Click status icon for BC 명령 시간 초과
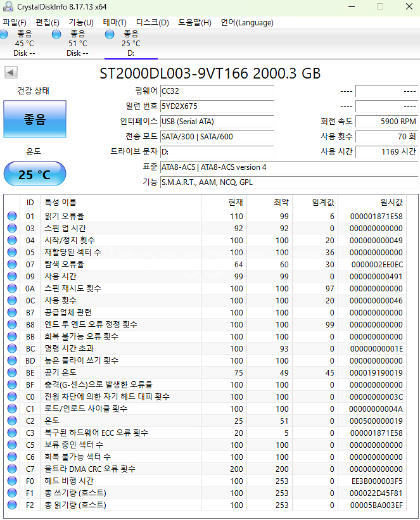Screen dimensions: 420x520 (12, 348)
